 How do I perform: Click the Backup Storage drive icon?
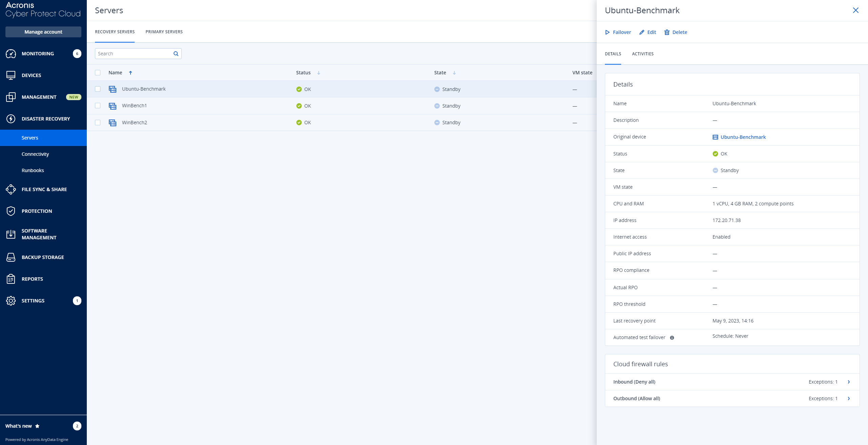tap(11, 257)
